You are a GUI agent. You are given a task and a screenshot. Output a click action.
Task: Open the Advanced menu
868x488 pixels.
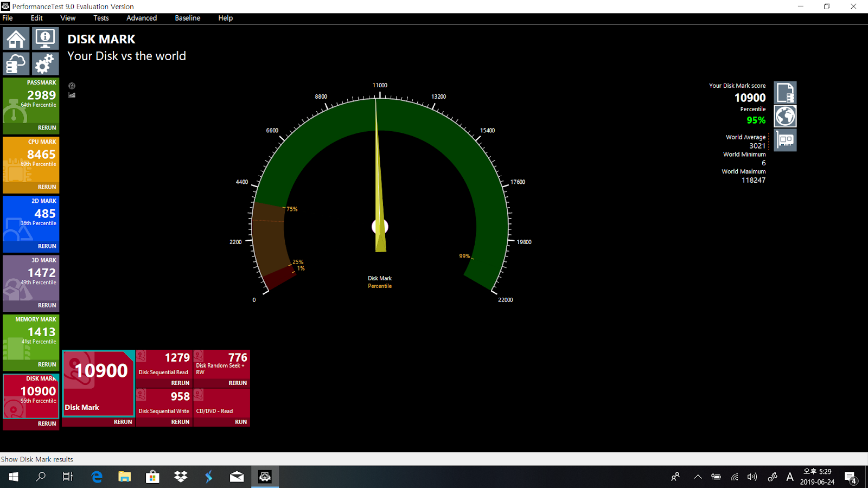point(142,18)
